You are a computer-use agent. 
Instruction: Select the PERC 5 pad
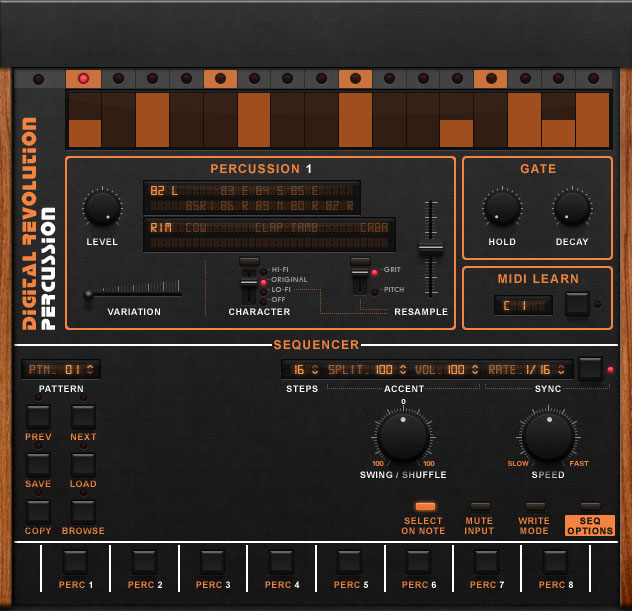click(x=349, y=562)
